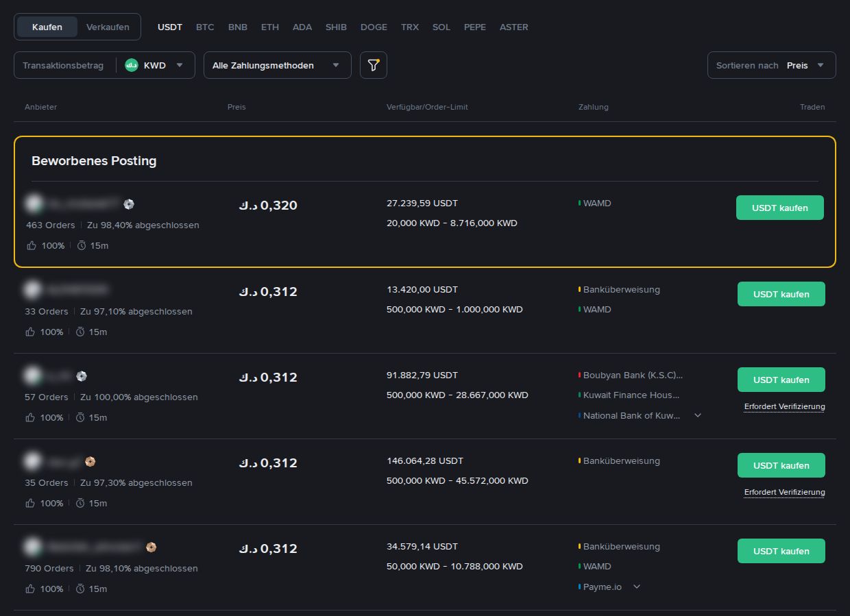Click Kuwait Finance House payment label
This screenshot has height=616, width=850.
631,395
